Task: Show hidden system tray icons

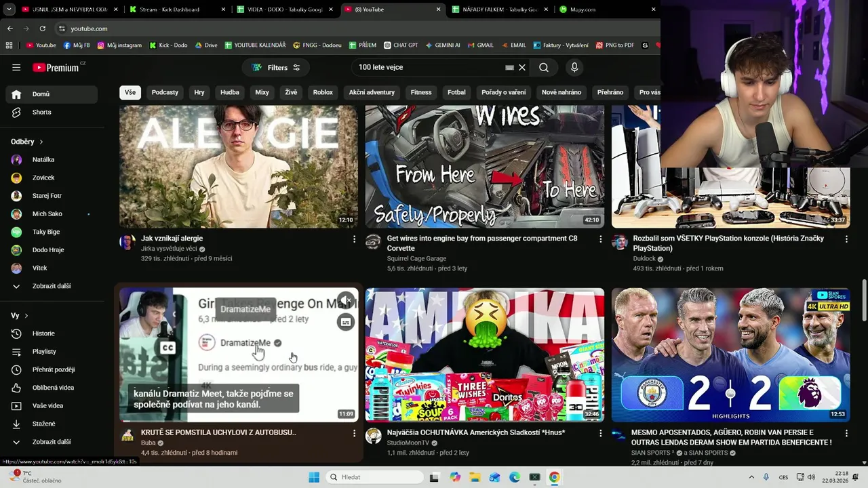Action: pyautogui.click(x=751, y=477)
